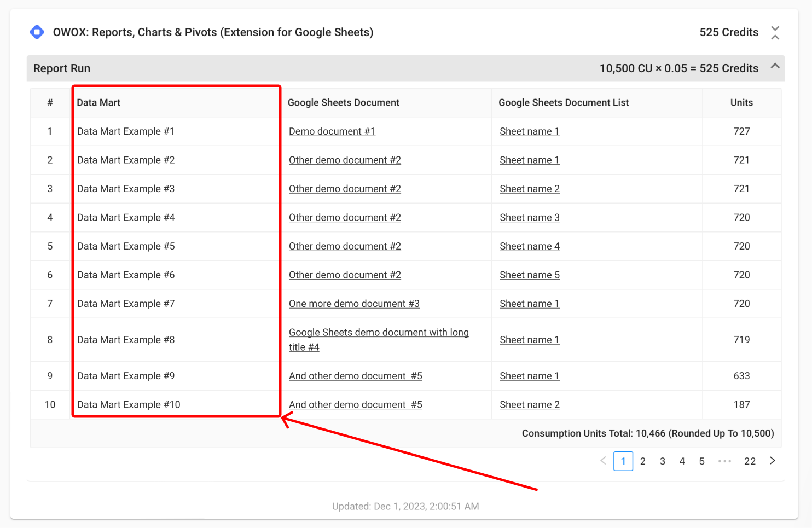The width and height of the screenshot is (812, 528).
Task: Open Sheet name 3 link
Action: tap(530, 217)
